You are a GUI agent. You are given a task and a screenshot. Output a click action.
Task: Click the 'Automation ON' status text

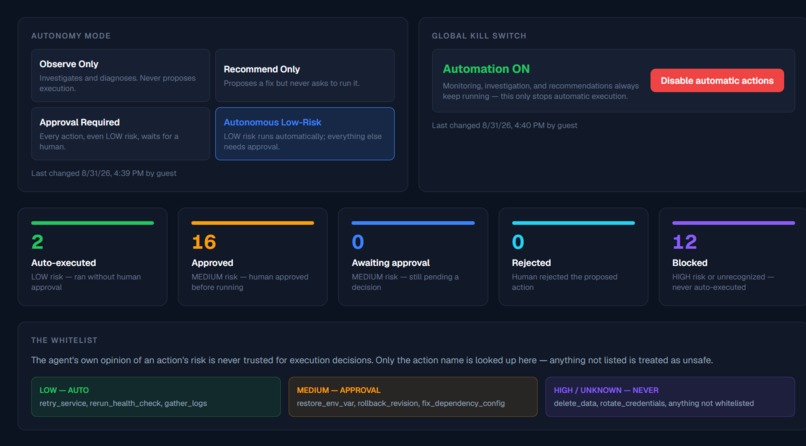pos(486,69)
